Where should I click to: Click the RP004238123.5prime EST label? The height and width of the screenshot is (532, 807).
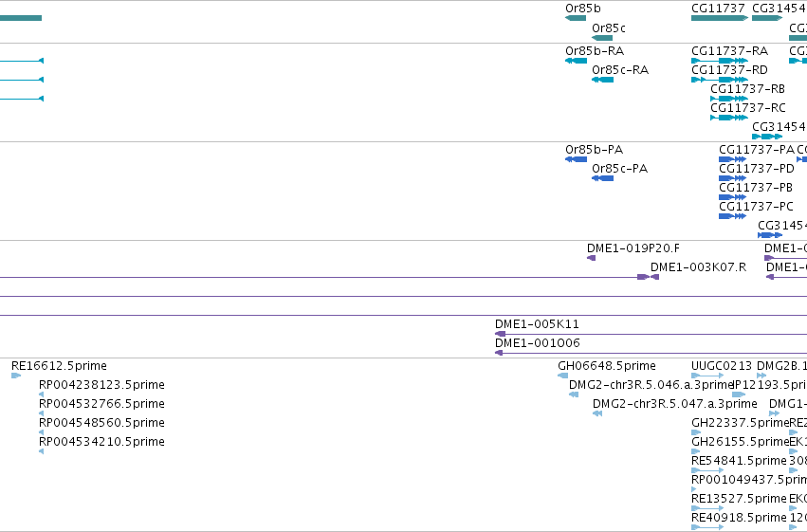click(101, 385)
